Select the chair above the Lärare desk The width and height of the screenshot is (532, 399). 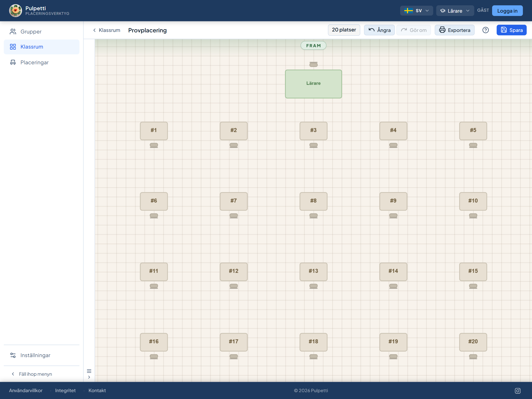tap(313, 65)
